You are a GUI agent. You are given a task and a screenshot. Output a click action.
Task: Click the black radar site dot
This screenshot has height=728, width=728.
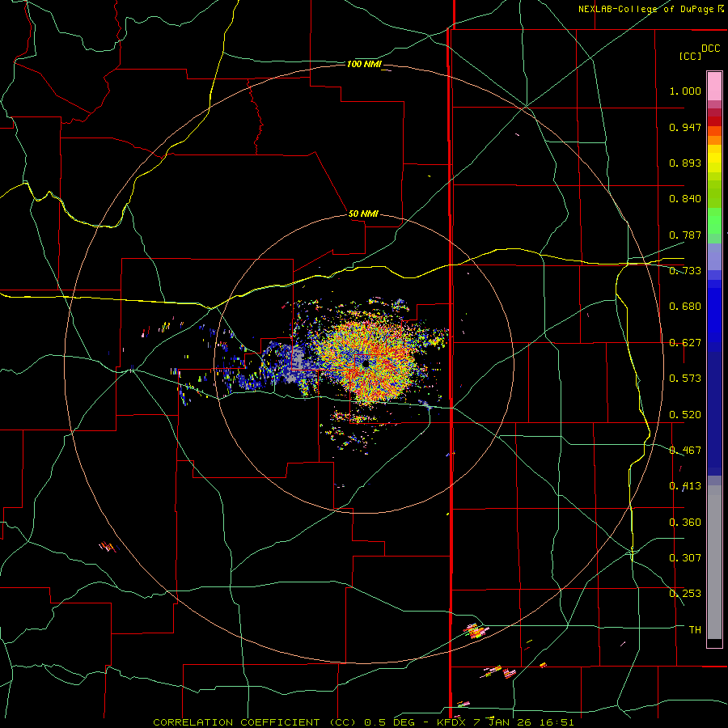[366, 363]
